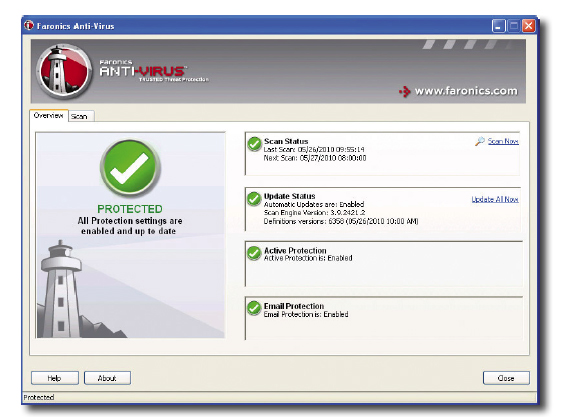Click the red arrow icon beside www.faronics.com
The height and width of the screenshot is (417, 561).
click(x=405, y=92)
